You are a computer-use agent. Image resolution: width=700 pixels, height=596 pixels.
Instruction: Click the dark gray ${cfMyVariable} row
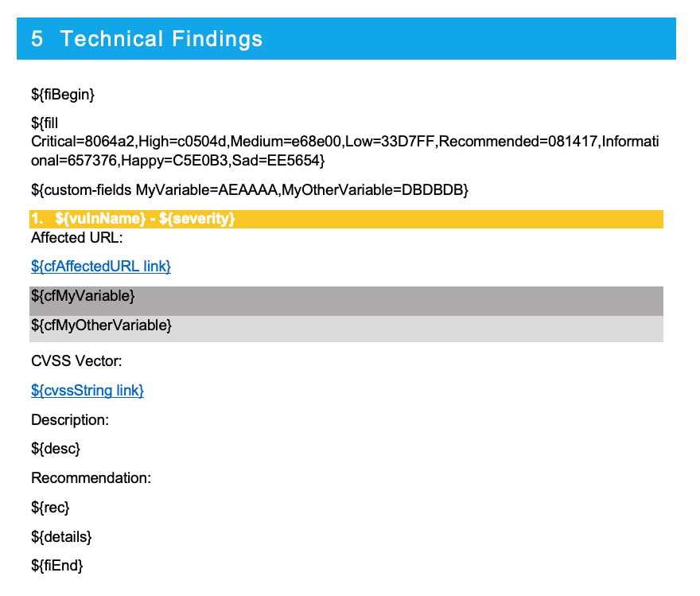(347, 301)
